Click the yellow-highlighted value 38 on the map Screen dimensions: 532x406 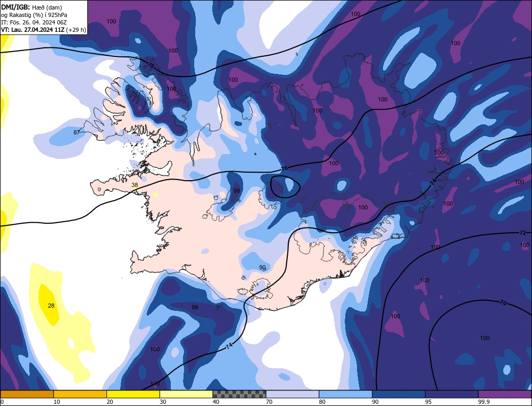click(135, 185)
